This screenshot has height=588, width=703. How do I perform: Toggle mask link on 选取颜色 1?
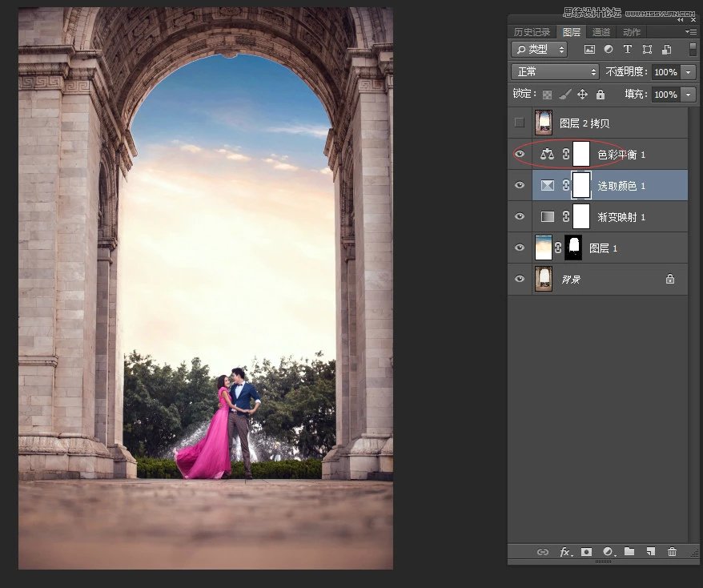click(x=566, y=185)
